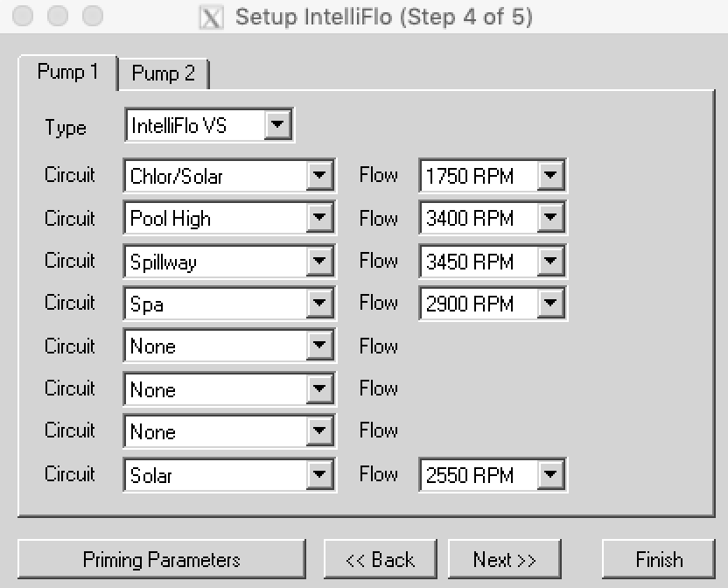This screenshot has height=588, width=728.
Task: Go back with the << Back button
Action: [381, 559]
